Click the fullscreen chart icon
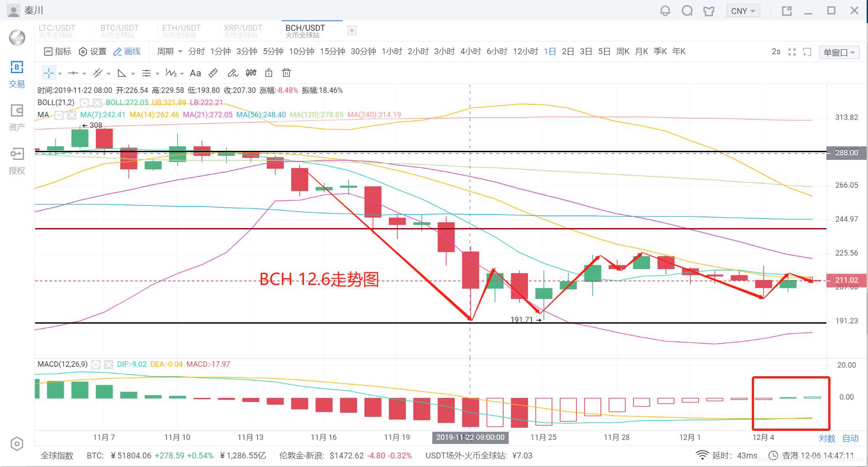 click(x=807, y=52)
